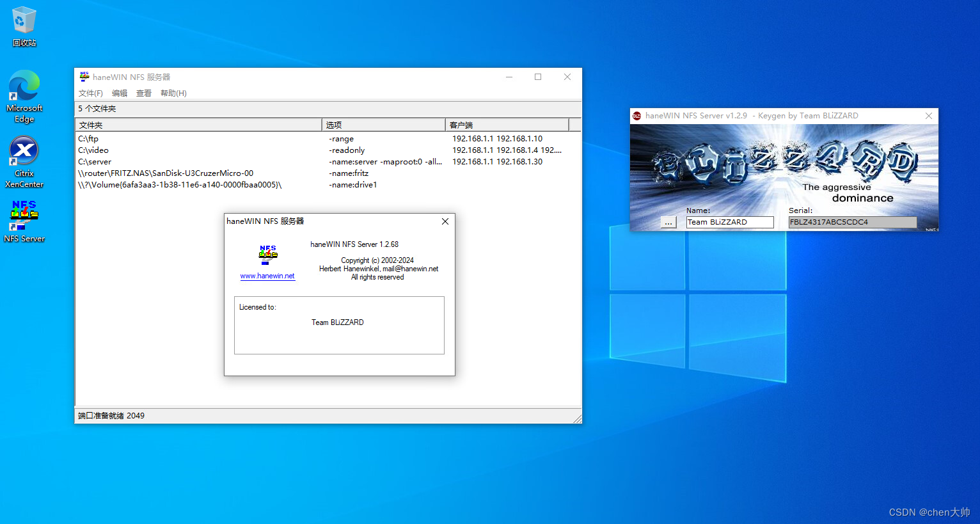The width and height of the screenshot is (980, 524).
Task: Open the 帮助(H) menu
Action: [x=173, y=93]
